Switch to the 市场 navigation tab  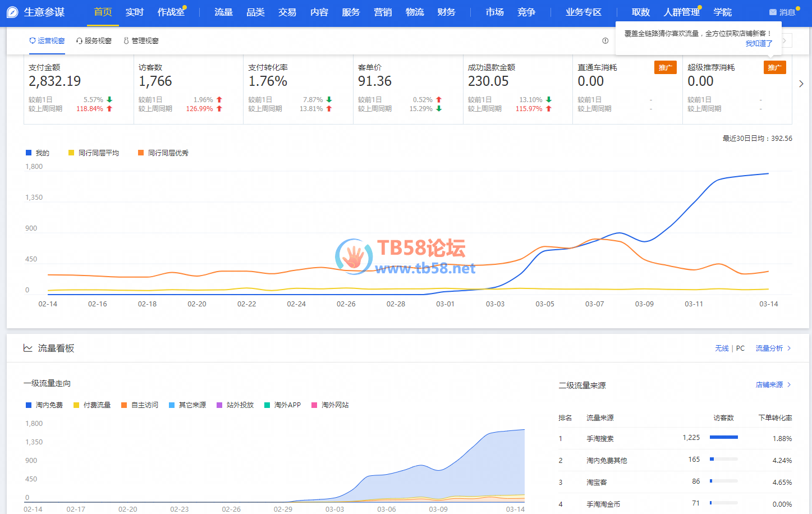coord(494,12)
